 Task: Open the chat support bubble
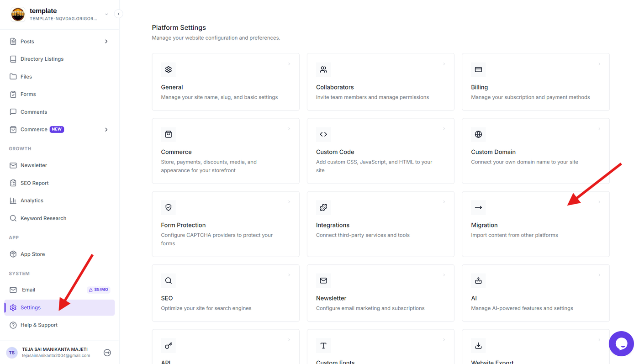coord(621,343)
